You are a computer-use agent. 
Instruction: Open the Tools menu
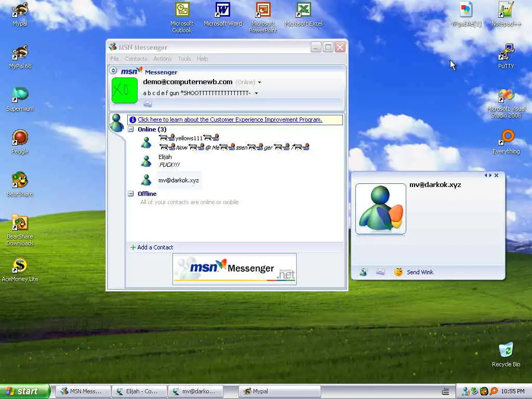(x=184, y=59)
